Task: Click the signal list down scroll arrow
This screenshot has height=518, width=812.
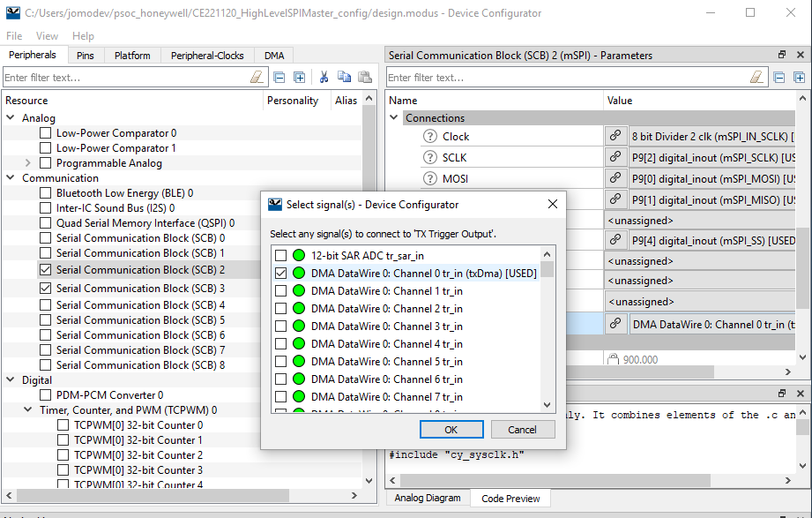Action: (548, 405)
